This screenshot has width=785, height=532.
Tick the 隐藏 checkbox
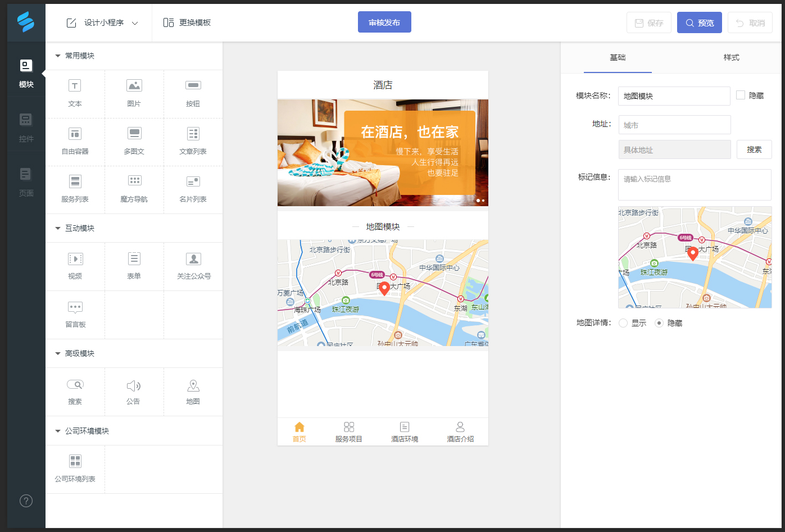[741, 96]
